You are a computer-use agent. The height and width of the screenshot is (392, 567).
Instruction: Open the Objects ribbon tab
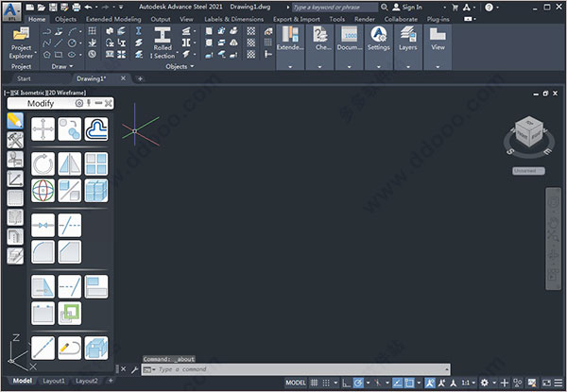coord(65,19)
